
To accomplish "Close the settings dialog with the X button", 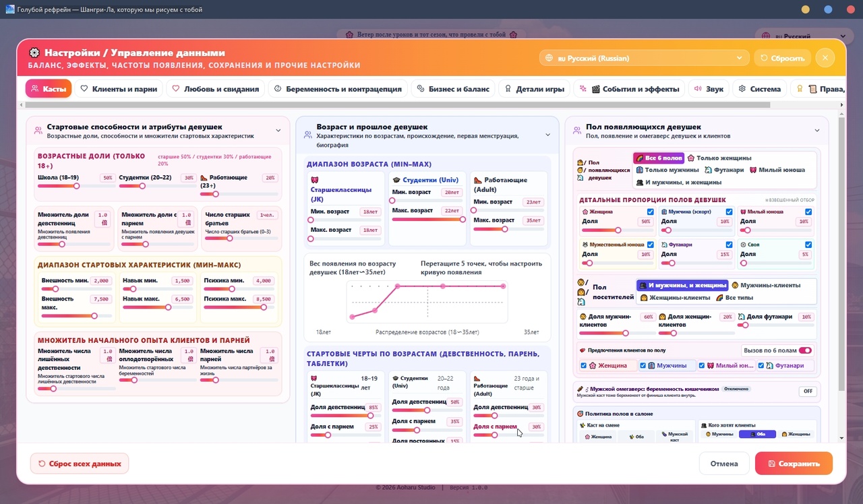I will (825, 58).
